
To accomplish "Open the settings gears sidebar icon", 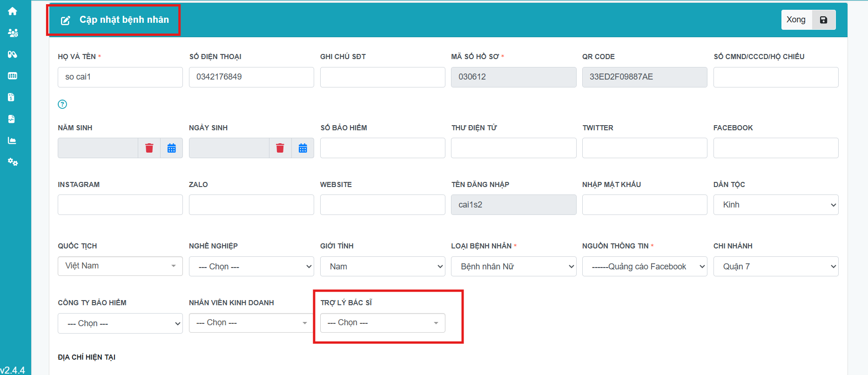I will point(13,162).
